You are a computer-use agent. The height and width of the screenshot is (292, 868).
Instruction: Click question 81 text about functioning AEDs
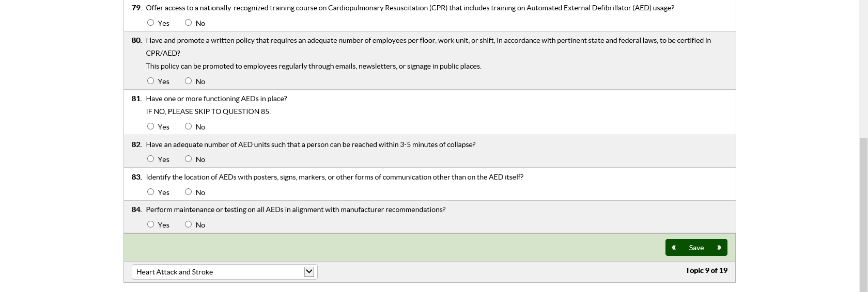pyautogui.click(x=216, y=99)
